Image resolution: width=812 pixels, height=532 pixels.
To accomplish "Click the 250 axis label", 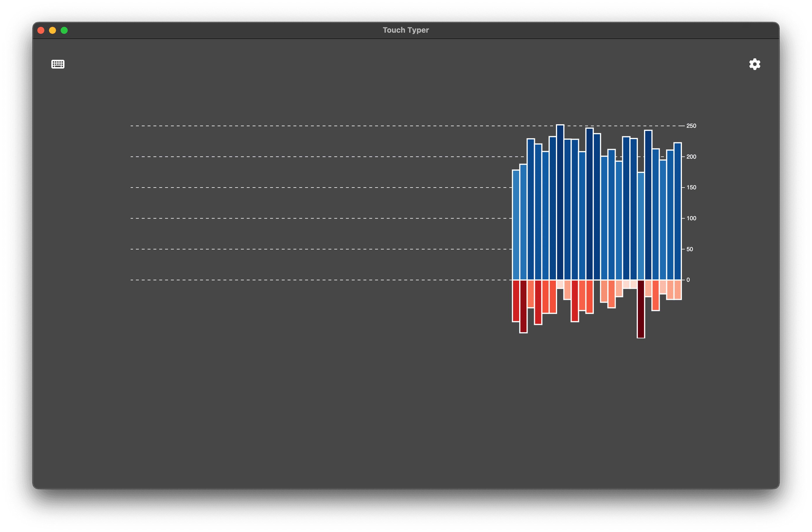I will [691, 126].
